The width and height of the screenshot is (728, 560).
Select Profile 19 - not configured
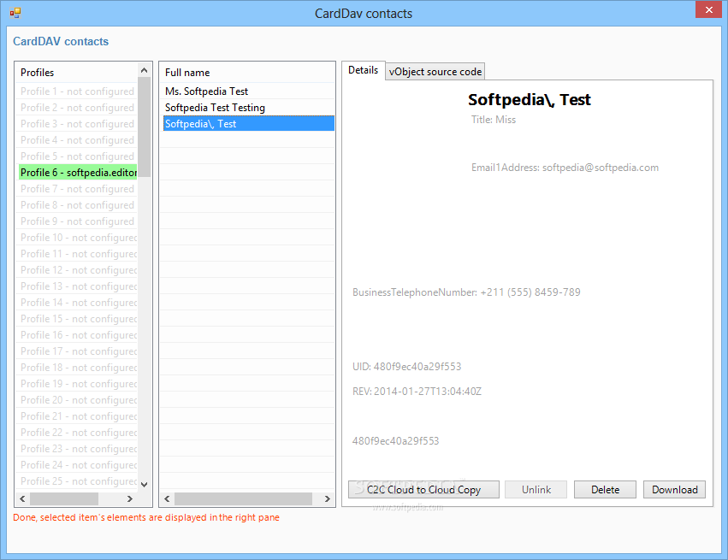coord(78,384)
